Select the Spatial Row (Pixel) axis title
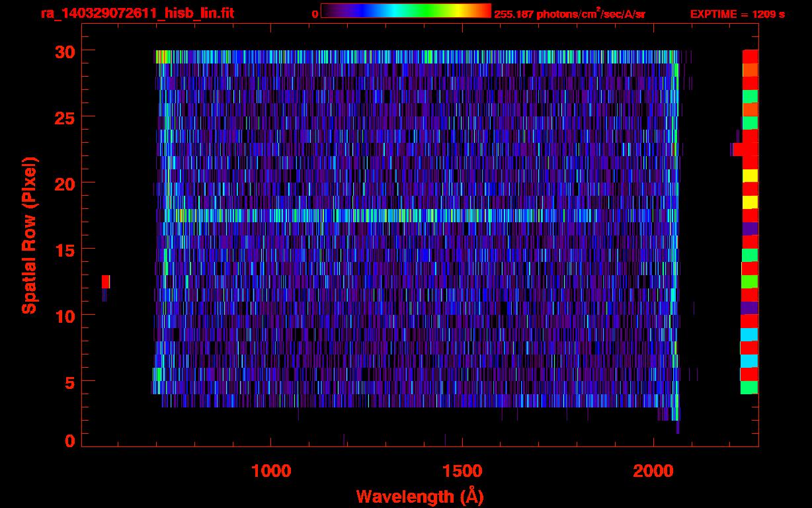The height and width of the screenshot is (508, 812). point(30,235)
